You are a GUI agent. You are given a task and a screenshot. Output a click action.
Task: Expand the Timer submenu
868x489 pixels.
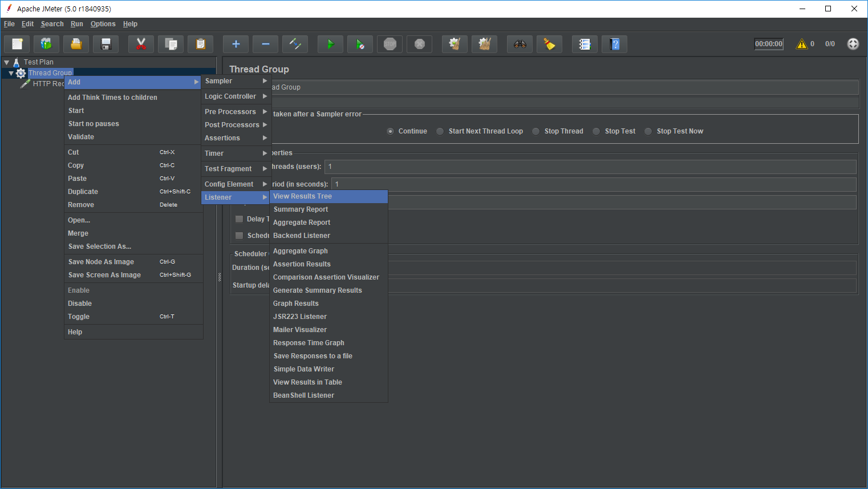(x=236, y=153)
